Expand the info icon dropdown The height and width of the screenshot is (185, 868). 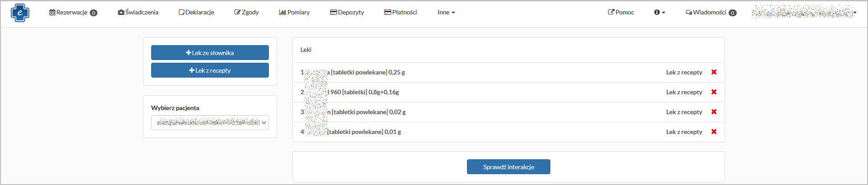(x=660, y=13)
